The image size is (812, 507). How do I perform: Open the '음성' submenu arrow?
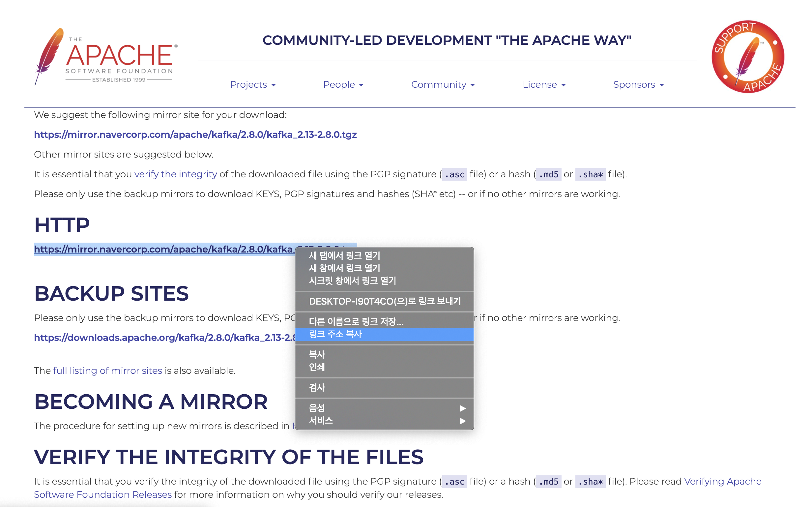tap(462, 408)
